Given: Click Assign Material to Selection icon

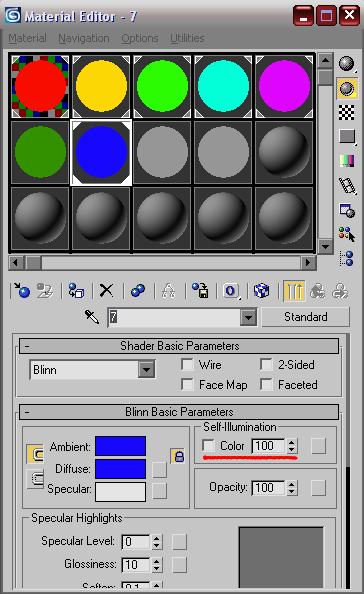Looking at the screenshot, I should [x=76, y=291].
